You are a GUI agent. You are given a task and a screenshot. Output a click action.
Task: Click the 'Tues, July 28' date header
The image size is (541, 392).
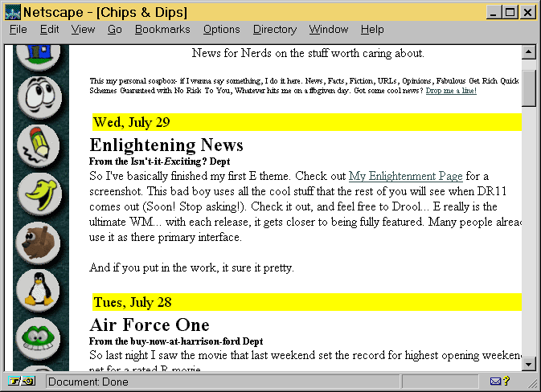[307, 302]
